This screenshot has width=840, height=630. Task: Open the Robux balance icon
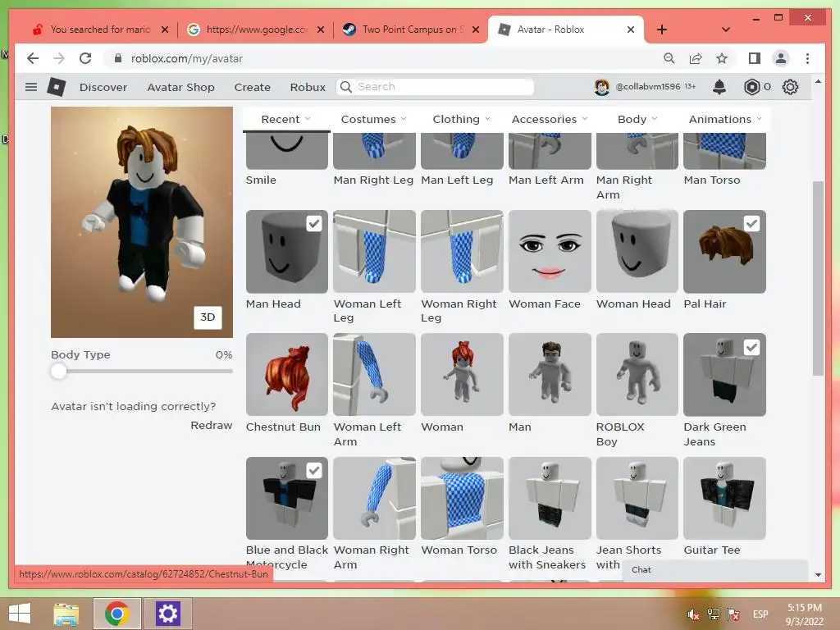pyautogui.click(x=752, y=87)
